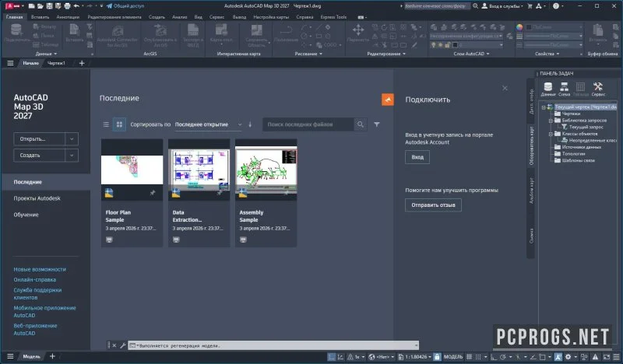Screen dimensions: 623x364
Task: Switch to the Вставить ribbon tab
Action: tap(40, 17)
